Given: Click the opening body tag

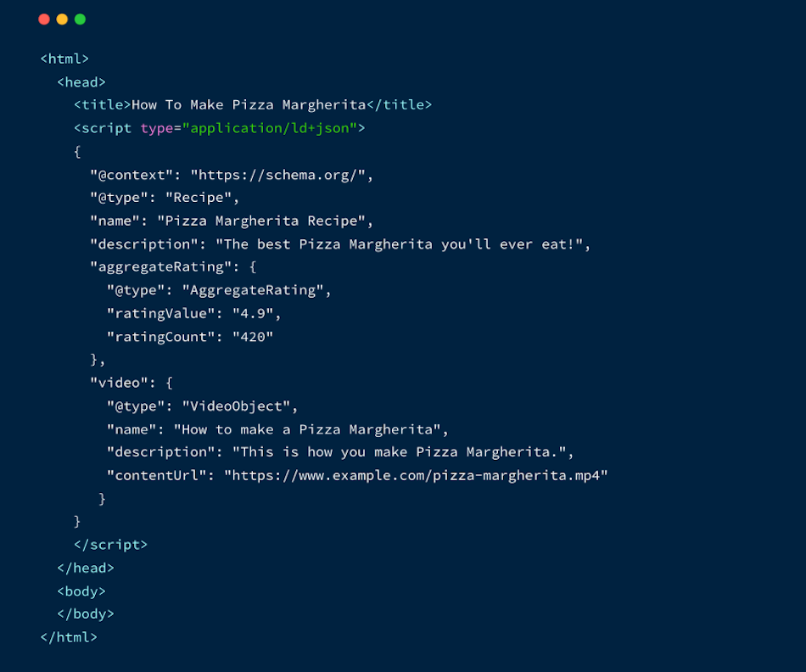Looking at the screenshot, I should 81,591.
